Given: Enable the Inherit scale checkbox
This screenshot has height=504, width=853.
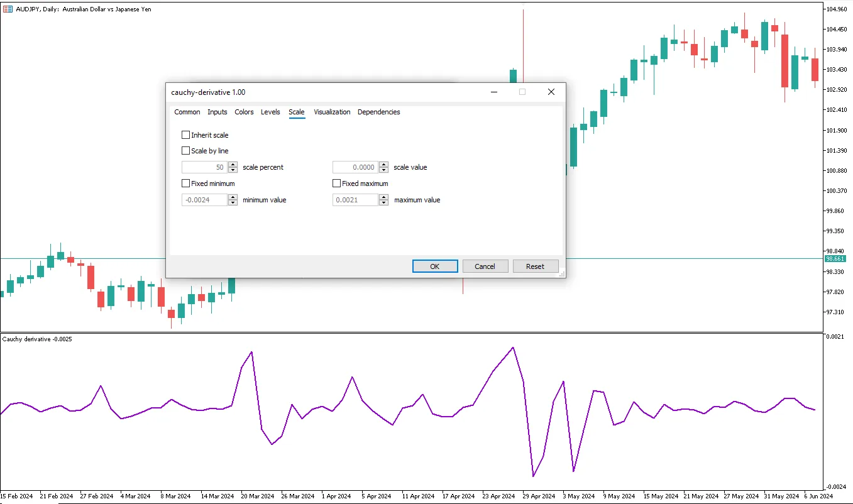Looking at the screenshot, I should 185,134.
